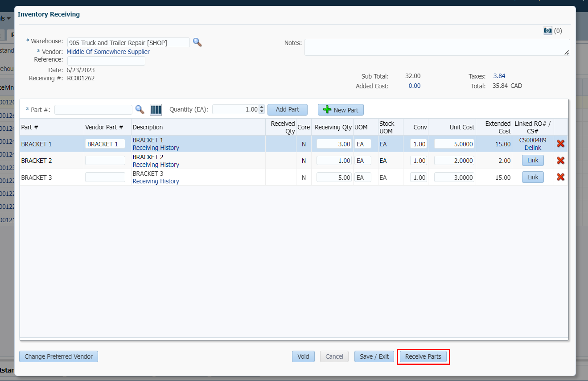Edit Unit Cost 2.0000 for BRACKET 2
Screen dimensions: 588x381
454,161
